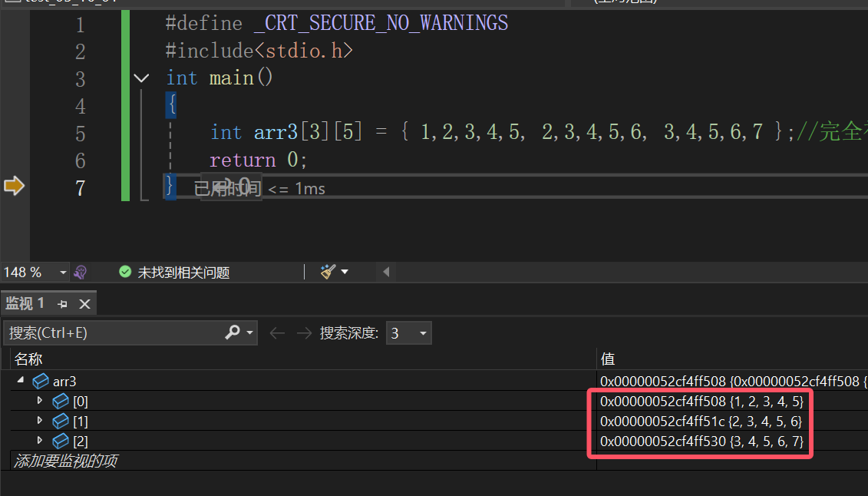868x496 pixels.
Task: Click the '未找到相关问题' status text
Action: pos(183,273)
